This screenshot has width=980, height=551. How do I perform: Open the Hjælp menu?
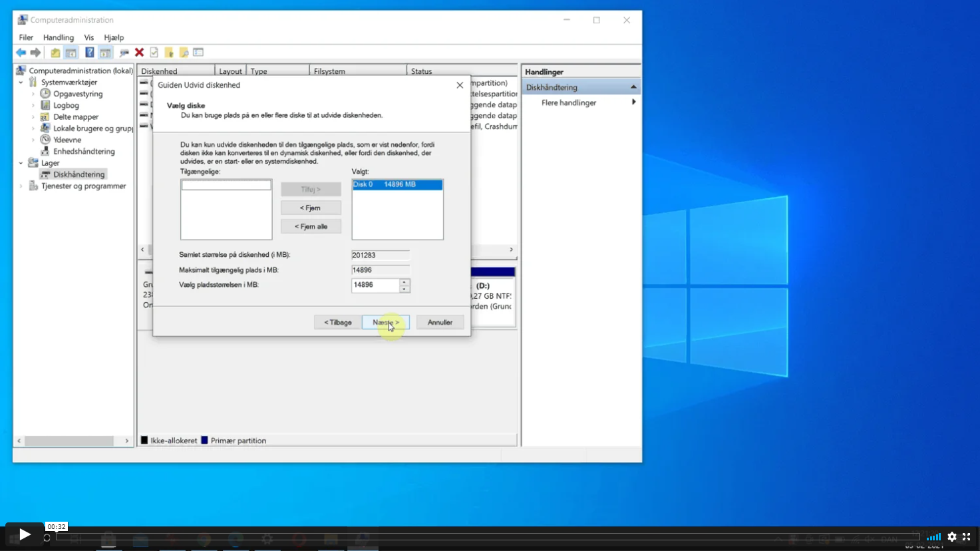click(114, 37)
